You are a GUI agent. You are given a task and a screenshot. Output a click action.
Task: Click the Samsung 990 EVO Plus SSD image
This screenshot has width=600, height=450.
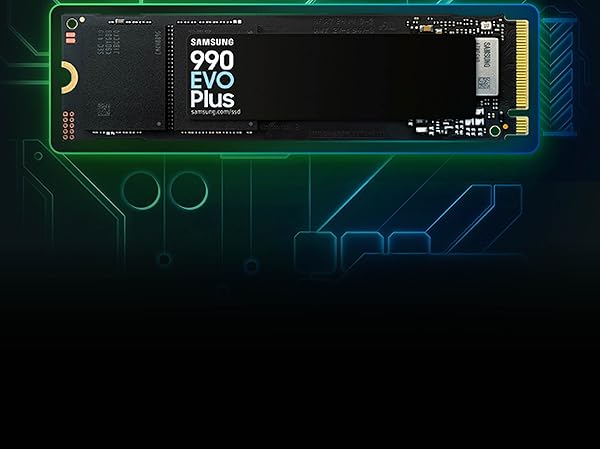tap(295, 78)
